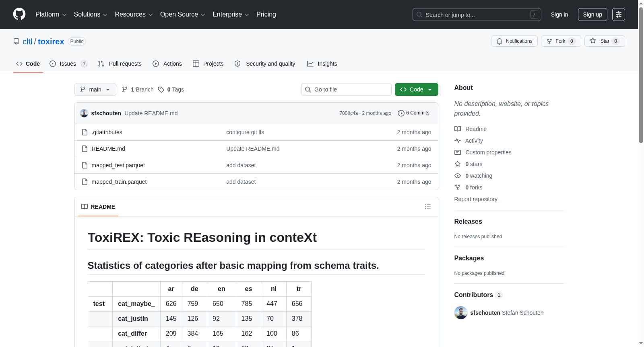Click the fork icon beside 0 forks
The height and width of the screenshot is (347, 644).
[x=458, y=187]
